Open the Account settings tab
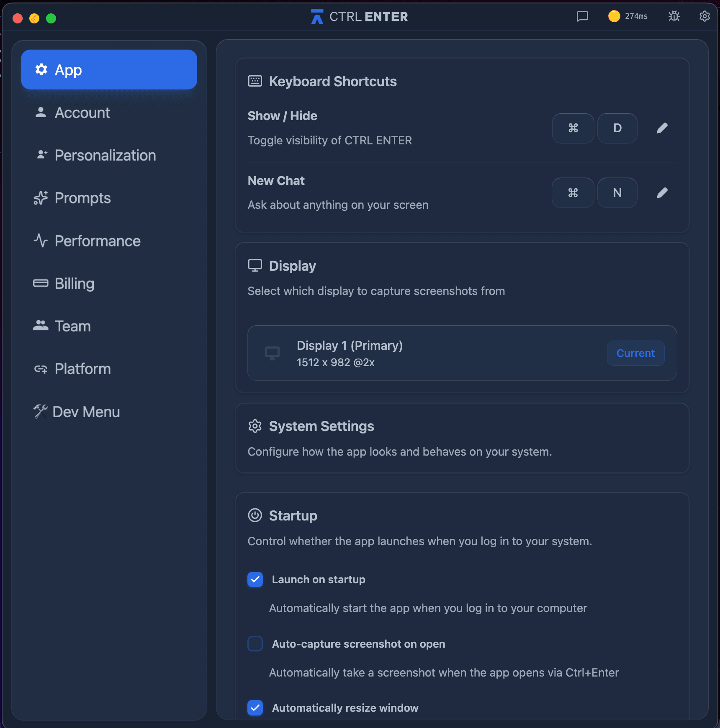Viewport: 720px width, 728px height. coord(82,113)
